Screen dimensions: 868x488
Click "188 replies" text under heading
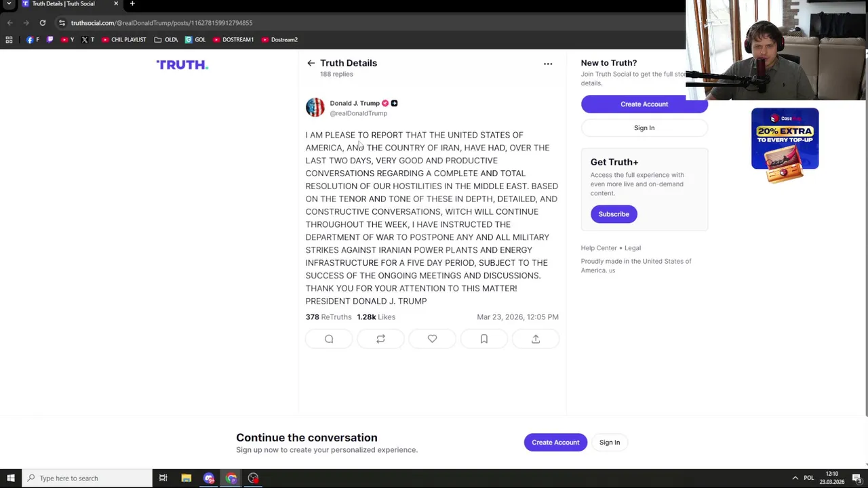336,74
